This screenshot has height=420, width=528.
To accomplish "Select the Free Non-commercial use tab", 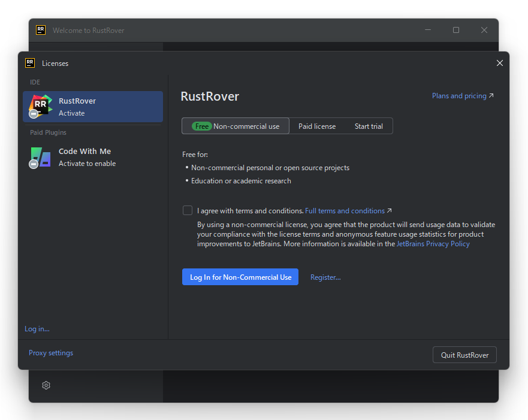I will click(x=236, y=126).
